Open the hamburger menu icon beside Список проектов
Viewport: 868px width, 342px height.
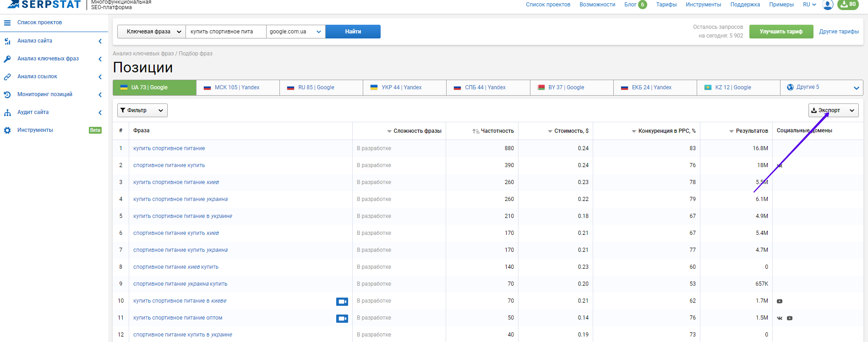pyautogui.click(x=7, y=22)
